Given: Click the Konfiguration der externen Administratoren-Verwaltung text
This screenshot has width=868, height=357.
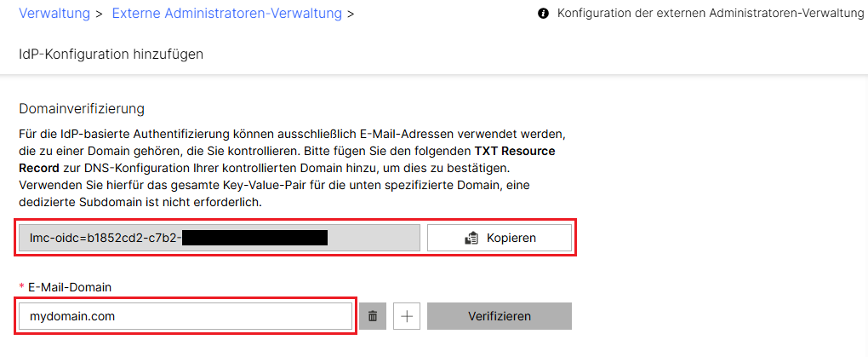Looking at the screenshot, I should [710, 14].
